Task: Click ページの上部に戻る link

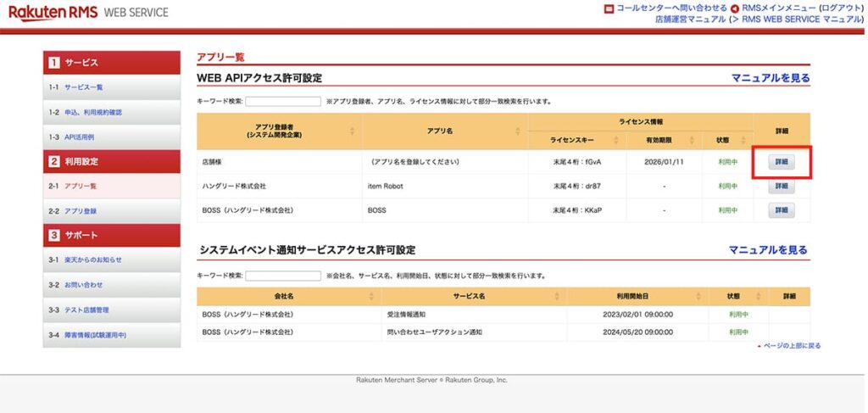Action: click(791, 346)
